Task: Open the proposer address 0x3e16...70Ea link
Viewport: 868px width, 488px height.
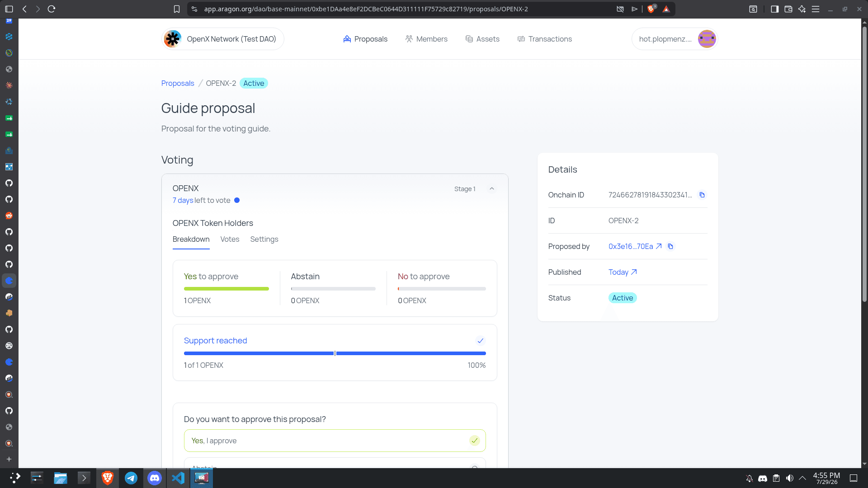Action: (x=635, y=246)
